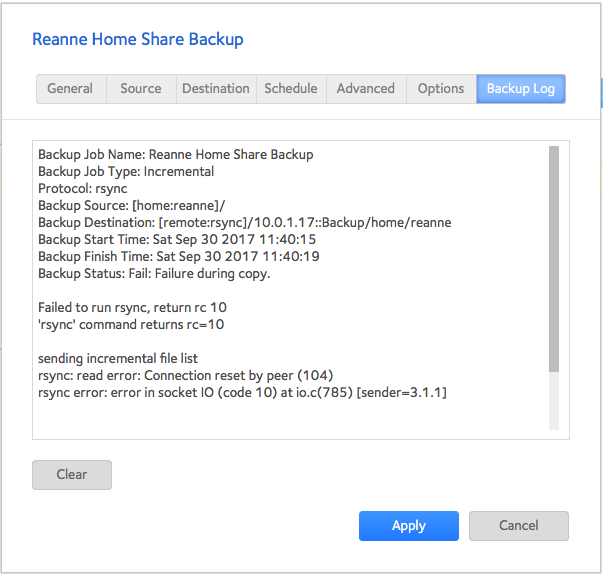This screenshot has width=603, height=575.
Task: Select the Backup Log tab
Action: click(x=521, y=89)
